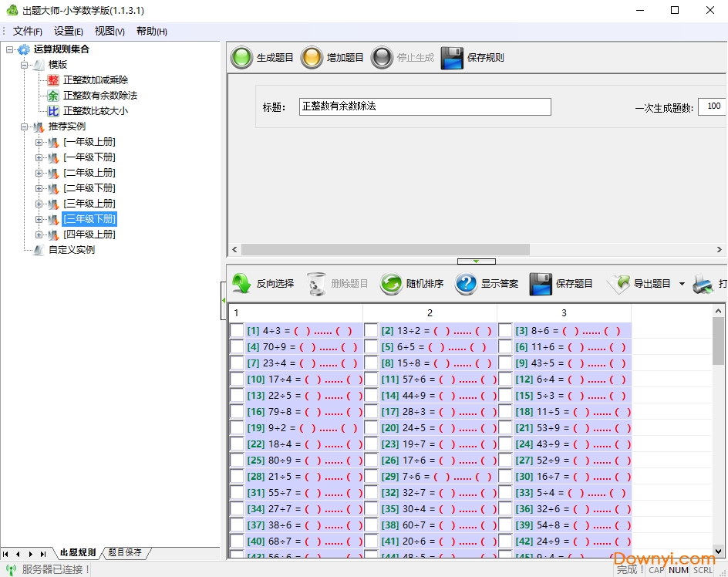Open the 文件(F) menu
Screen dimensions: 728x577
point(28,32)
